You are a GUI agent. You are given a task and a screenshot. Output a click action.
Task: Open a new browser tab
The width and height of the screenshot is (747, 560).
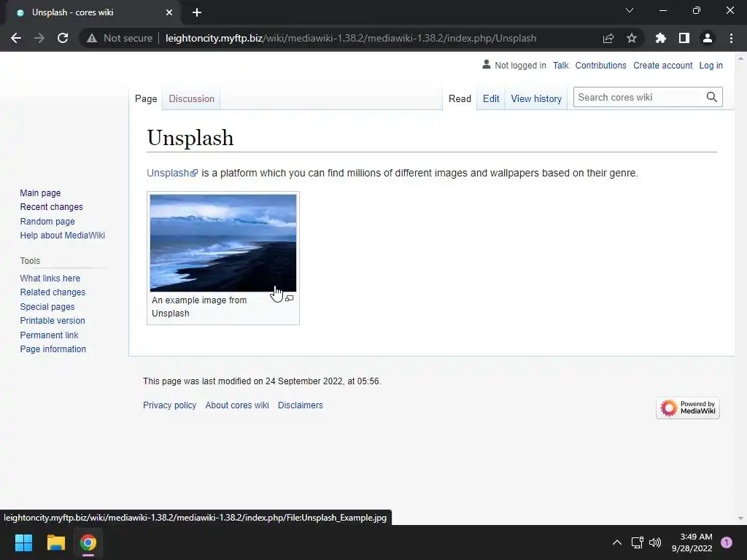[197, 12]
